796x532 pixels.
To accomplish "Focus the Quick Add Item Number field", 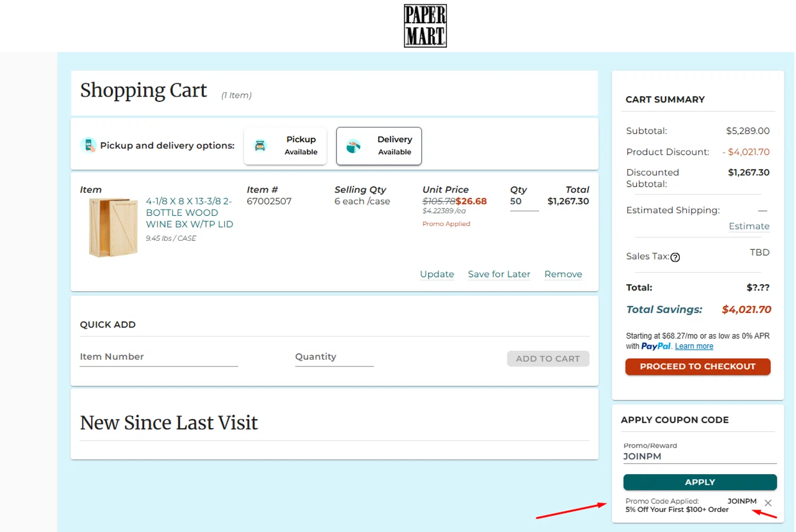I will click(x=159, y=357).
